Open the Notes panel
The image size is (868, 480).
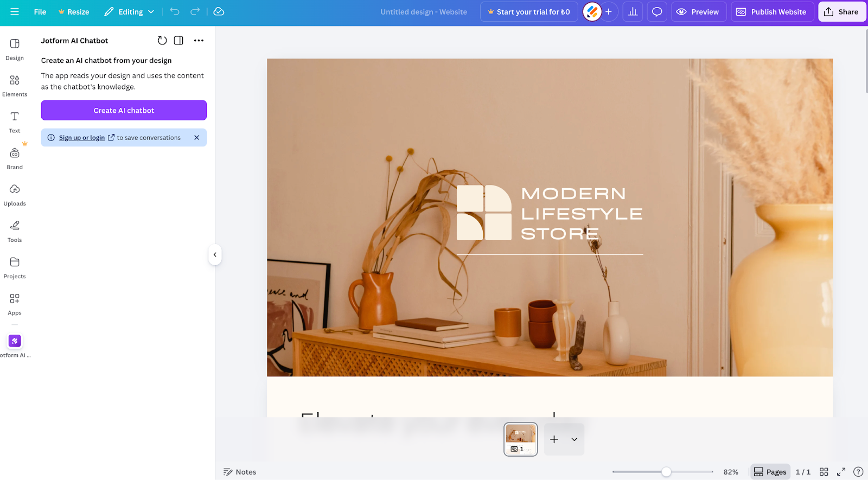pos(240,472)
